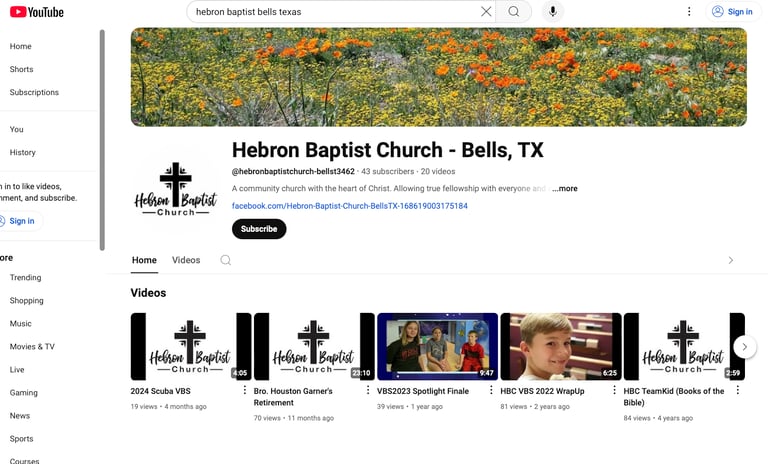This screenshot has height=464, width=768.
Task: Open three-dot menu for Bro. Houston Garner's Retirement
Action: pyautogui.click(x=368, y=390)
